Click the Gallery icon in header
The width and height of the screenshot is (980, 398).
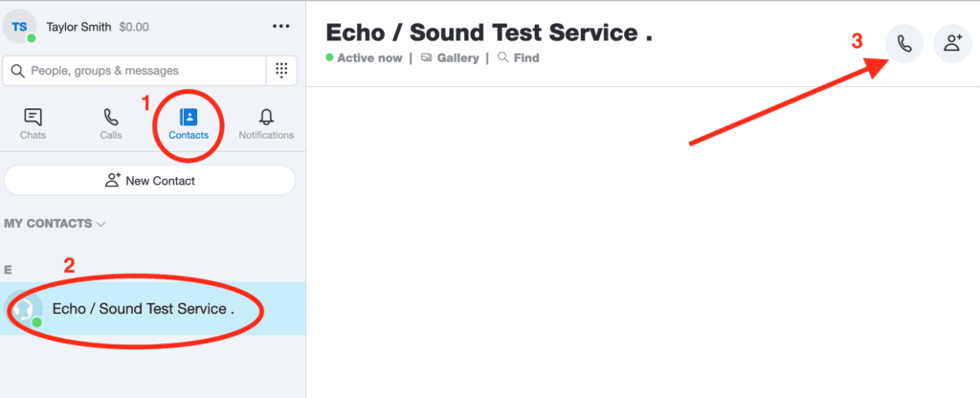click(426, 58)
